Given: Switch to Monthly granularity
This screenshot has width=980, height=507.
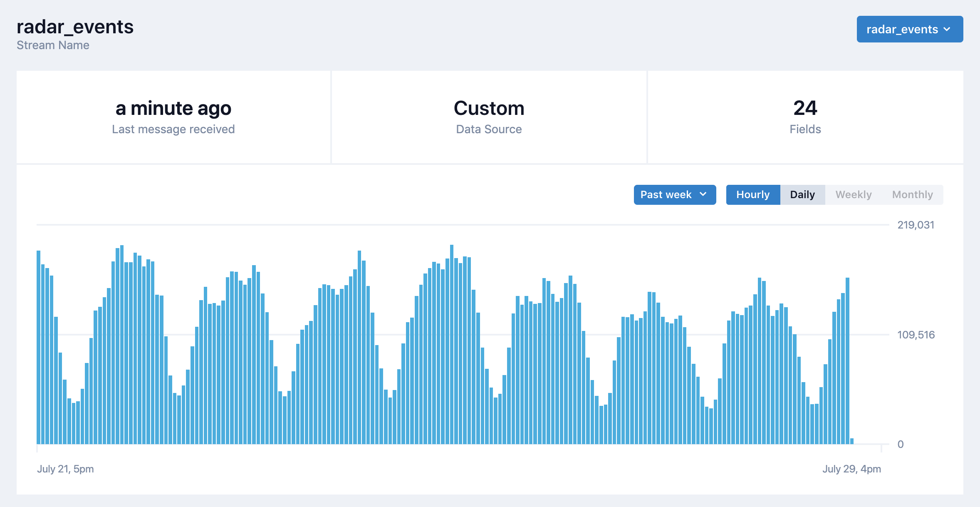Looking at the screenshot, I should 913,195.
